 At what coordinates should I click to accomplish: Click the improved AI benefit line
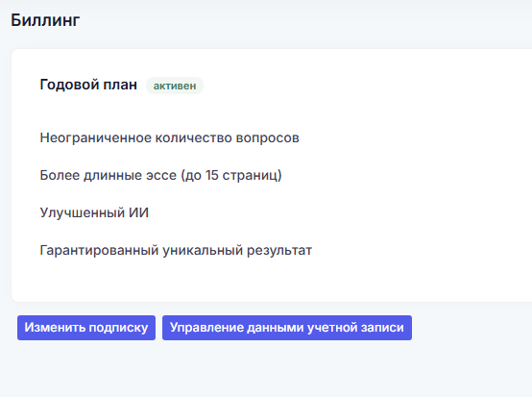point(94,212)
